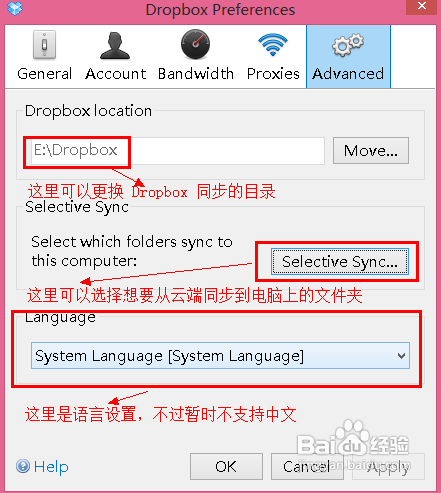
Task: Click the Dropbox logo in title bar
Action: pyautogui.click(x=15, y=8)
